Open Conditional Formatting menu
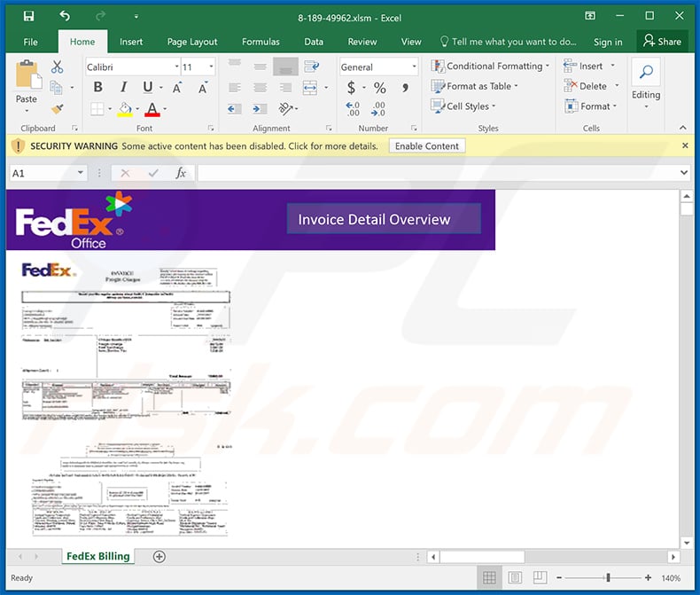The image size is (700, 595). coord(490,67)
